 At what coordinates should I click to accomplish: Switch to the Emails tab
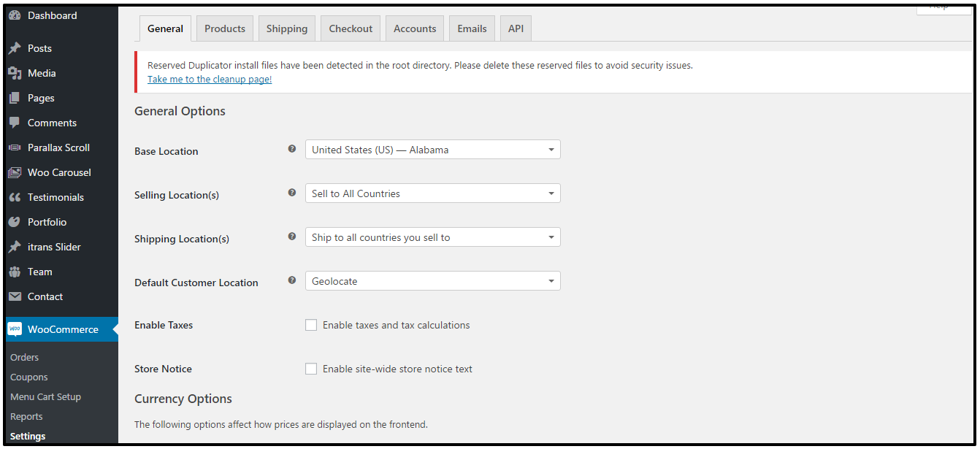(472, 28)
